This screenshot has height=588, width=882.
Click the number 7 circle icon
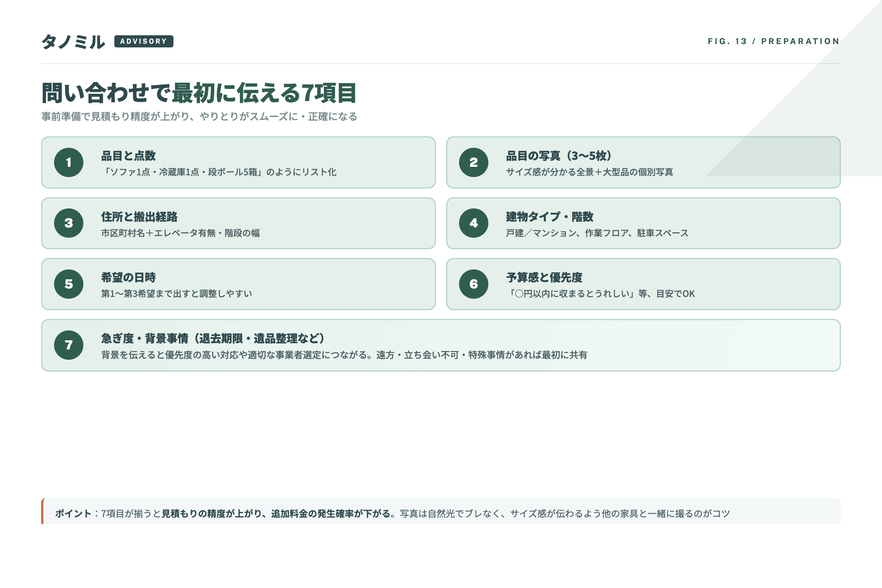69,345
